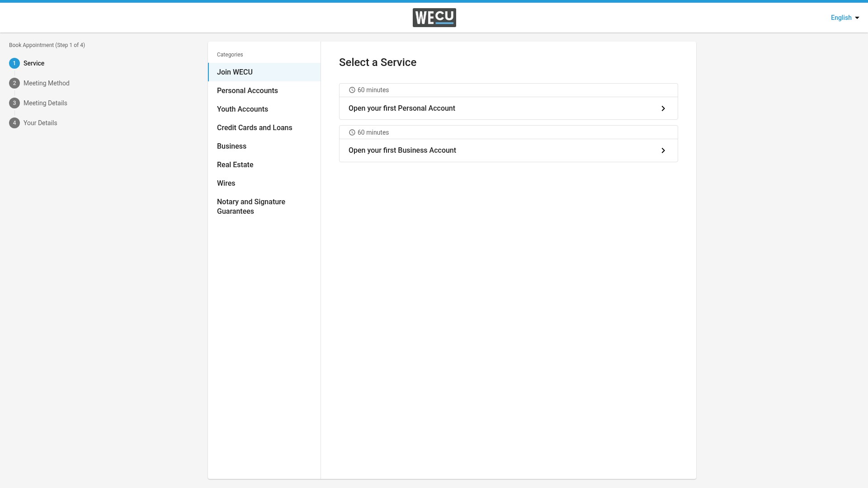Click the Select a Service heading
Screen dimensions: 868x488
click(378, 62)
